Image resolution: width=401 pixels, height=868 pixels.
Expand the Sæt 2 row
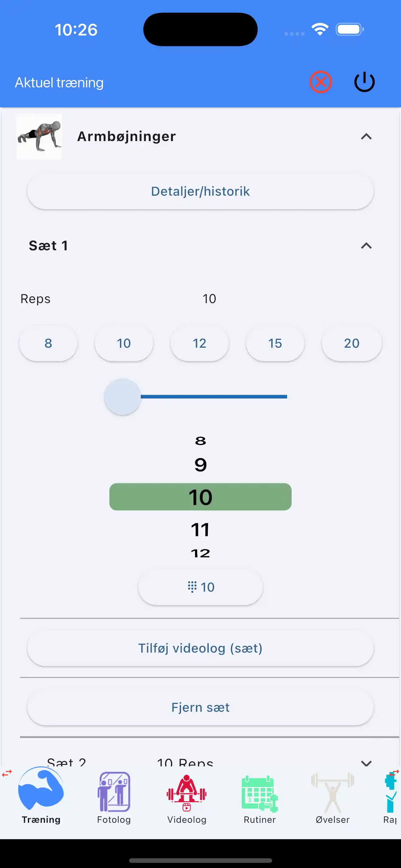tap(366, 762)
